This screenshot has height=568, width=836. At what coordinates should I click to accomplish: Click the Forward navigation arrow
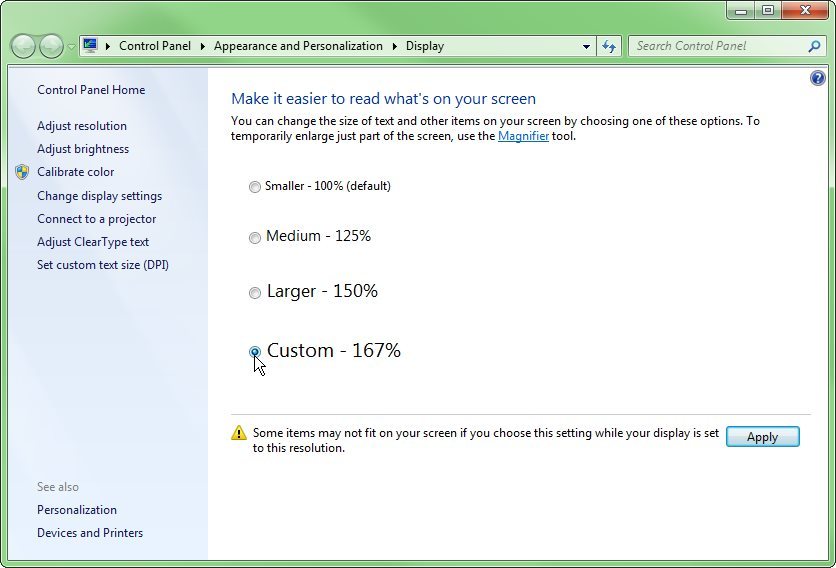click(x=51, y=46)
